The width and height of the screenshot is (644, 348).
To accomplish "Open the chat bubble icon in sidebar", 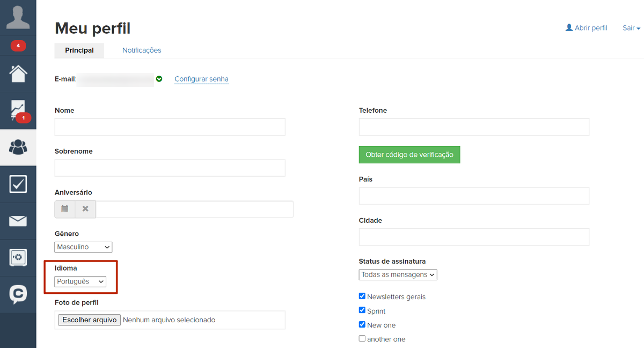I will 18,294.
